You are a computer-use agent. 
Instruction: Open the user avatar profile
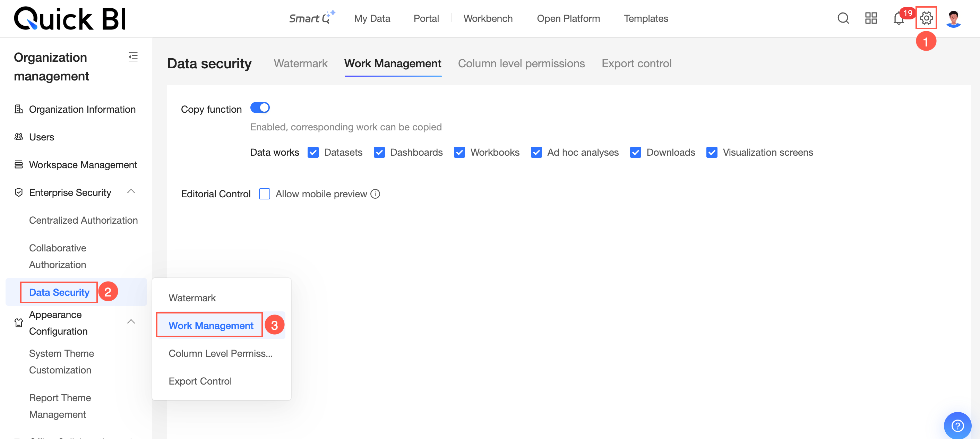(x=953, y=19)
